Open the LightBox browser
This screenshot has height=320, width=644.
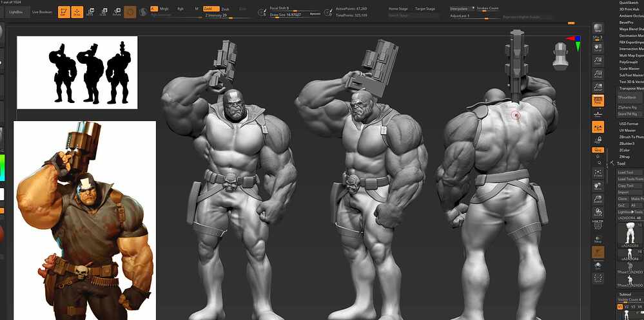(x=17, y=12)
